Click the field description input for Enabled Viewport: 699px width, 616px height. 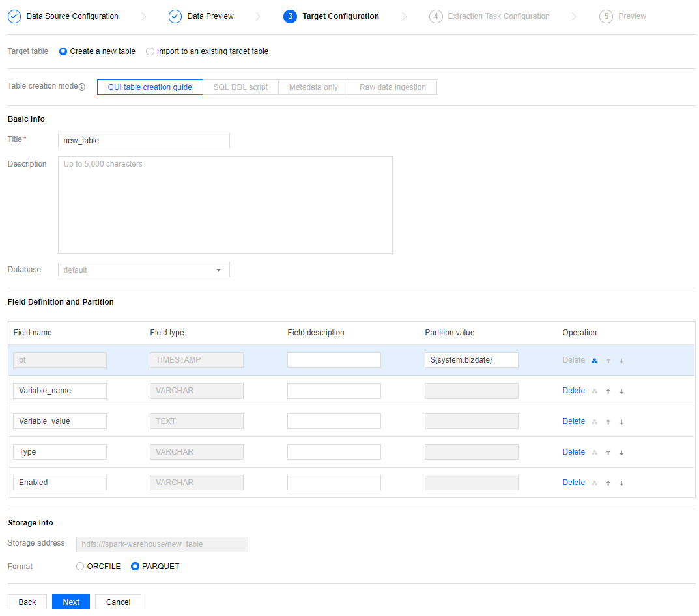tap(334, 483)
